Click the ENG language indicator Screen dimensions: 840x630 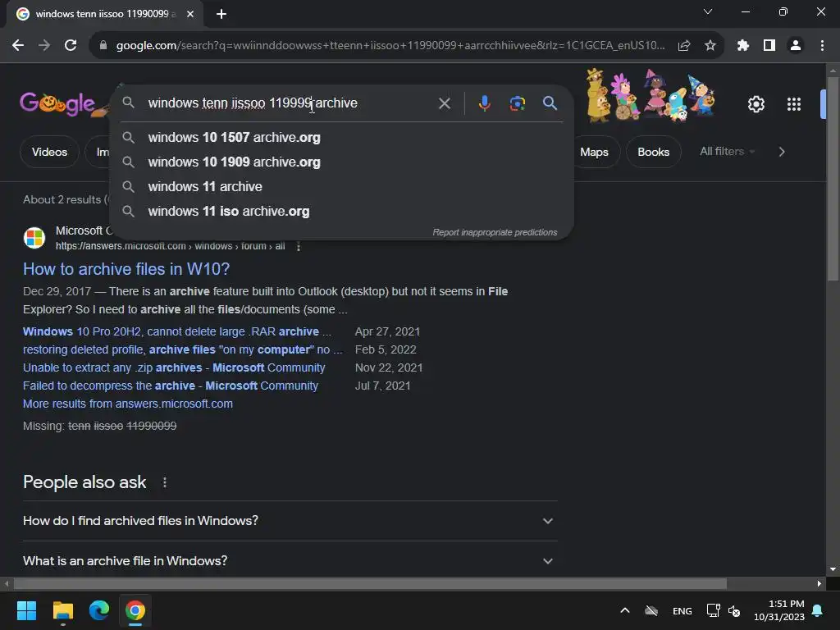tap(682, 610)
